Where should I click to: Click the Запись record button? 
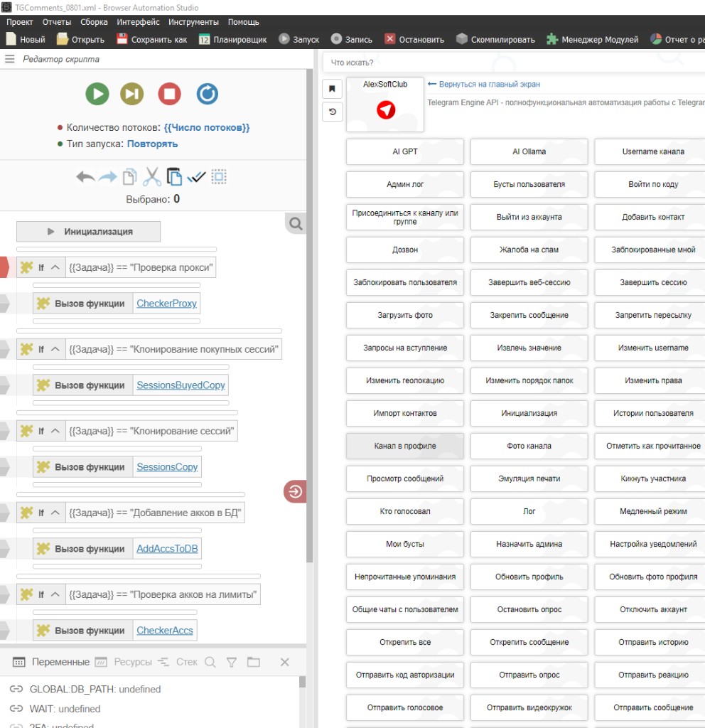(x=352, y=40)
